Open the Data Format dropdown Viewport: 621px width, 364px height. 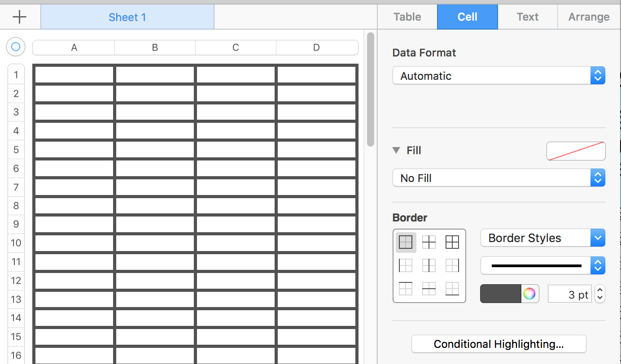tap(499, 76)
